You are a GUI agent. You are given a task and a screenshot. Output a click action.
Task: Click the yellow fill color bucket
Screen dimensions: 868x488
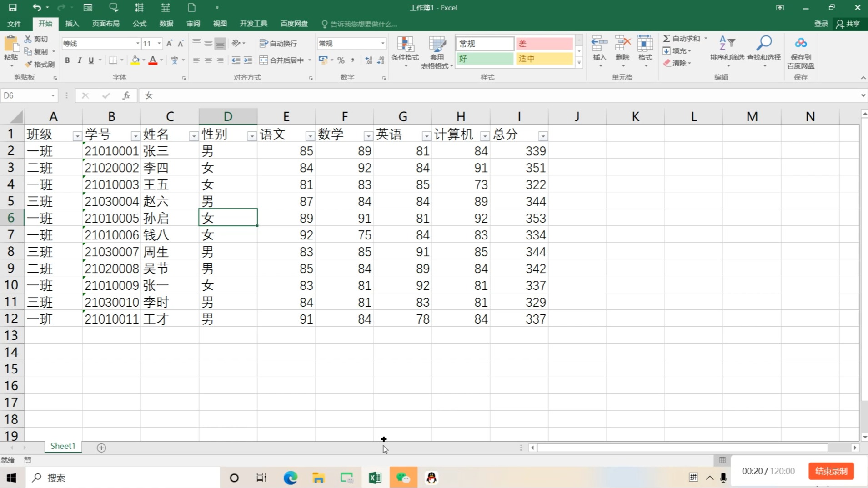click(x=135, y=60)
